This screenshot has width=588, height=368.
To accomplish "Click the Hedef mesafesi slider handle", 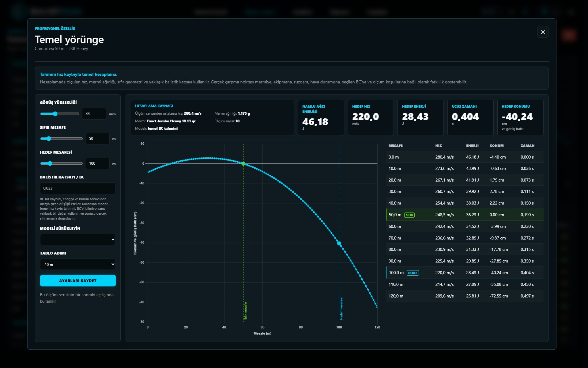I will tap(50, 163).
